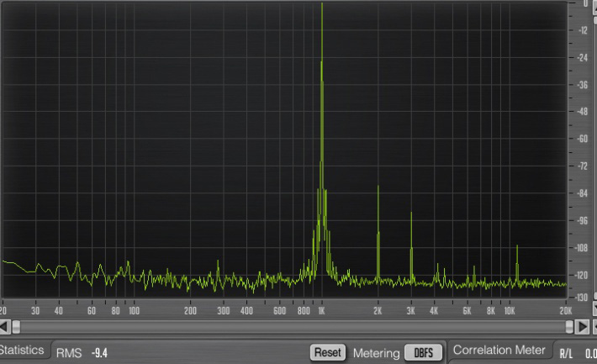597x364 pixels.
Task: Click the -60 dB level scale label
Action: pos(583,139)
